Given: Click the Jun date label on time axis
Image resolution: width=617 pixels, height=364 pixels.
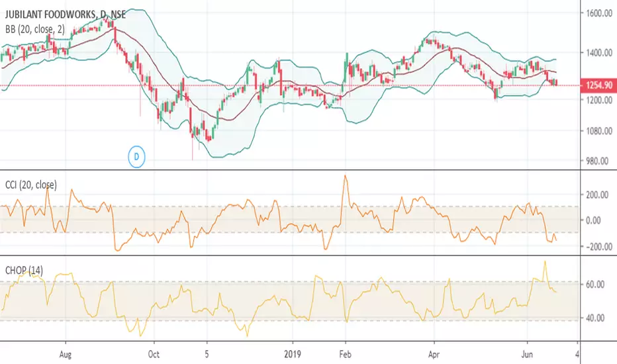Looking at the screenshot, I should click(527, 355).
